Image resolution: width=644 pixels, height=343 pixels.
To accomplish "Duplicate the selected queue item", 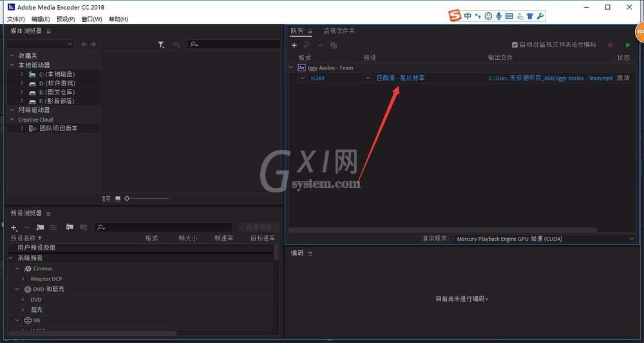I will pyautogui.click(x=334, y=45).
